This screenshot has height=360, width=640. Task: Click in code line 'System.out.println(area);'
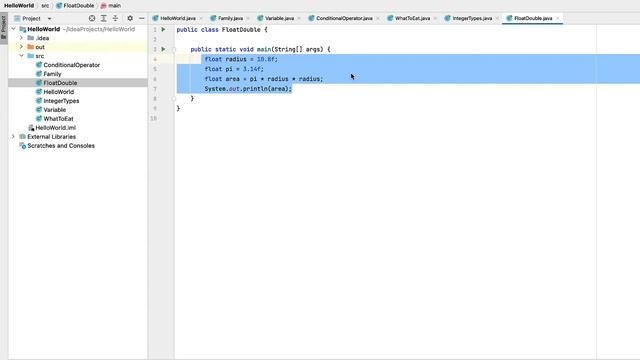248,89
